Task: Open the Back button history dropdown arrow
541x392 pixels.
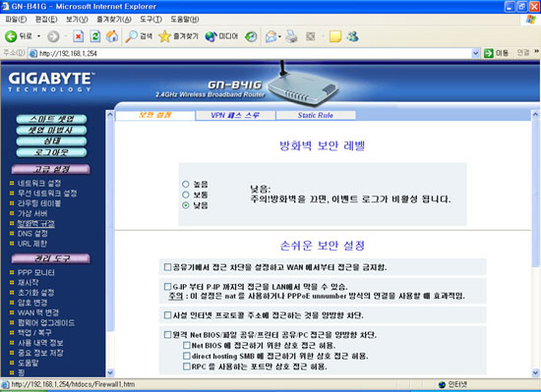Action: (x=39, y=36)
